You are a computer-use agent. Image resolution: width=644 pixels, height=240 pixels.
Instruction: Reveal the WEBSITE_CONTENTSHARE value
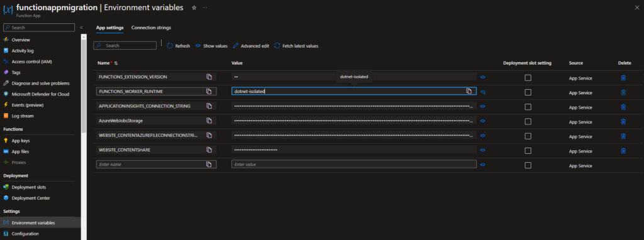pos(482,150)
